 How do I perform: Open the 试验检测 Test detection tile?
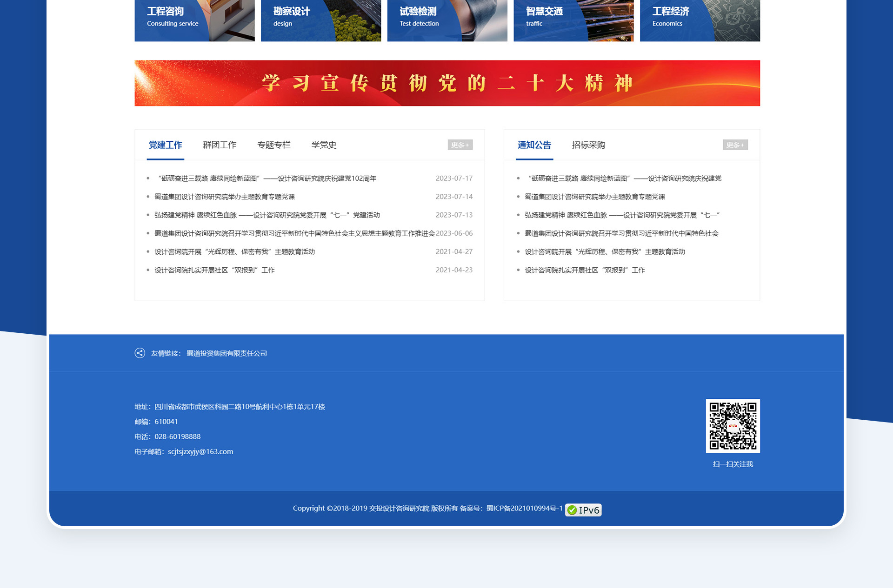pos(447,20)
